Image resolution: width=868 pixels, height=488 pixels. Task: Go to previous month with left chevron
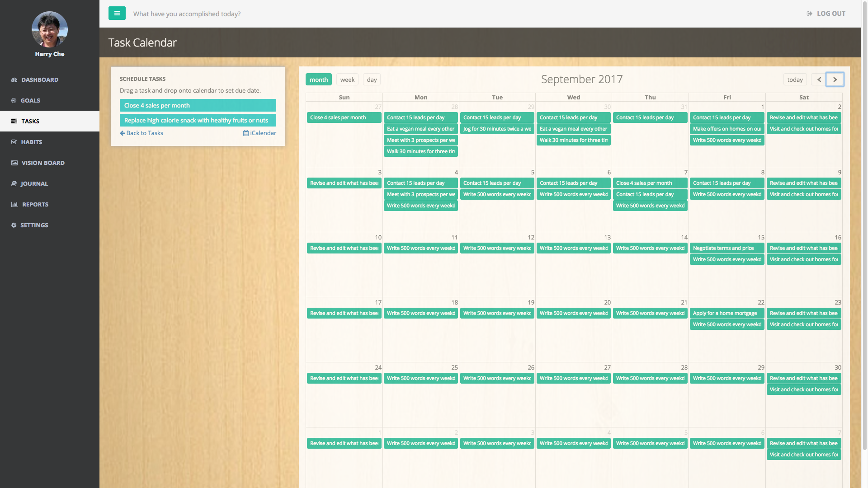pos(819,80)
